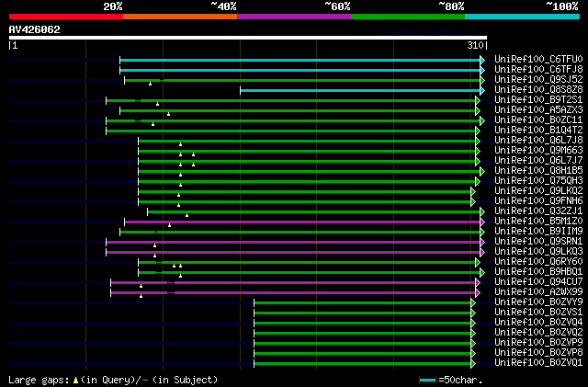
Task: Select the UniRef100_A5AZX3 entry
Action: [538, 110]
